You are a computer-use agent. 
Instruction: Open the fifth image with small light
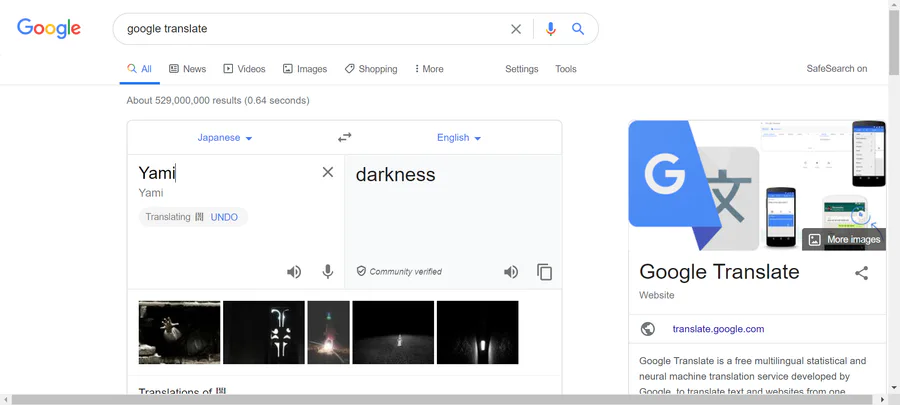pyautogui.click(x=478, y=332)
